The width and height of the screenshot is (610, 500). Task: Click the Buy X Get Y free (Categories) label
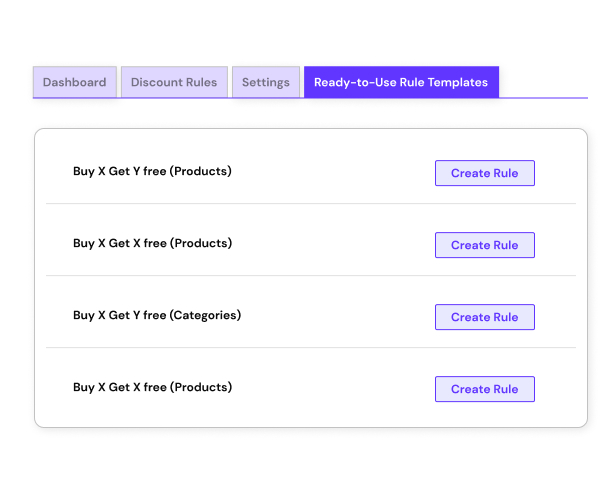click(x=157, y=315)
